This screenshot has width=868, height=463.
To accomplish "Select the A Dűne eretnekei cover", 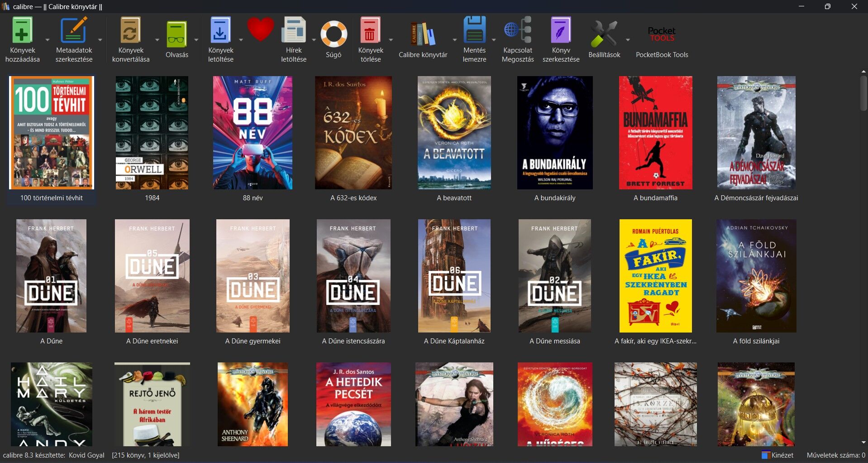I will [x=152, y=276].
